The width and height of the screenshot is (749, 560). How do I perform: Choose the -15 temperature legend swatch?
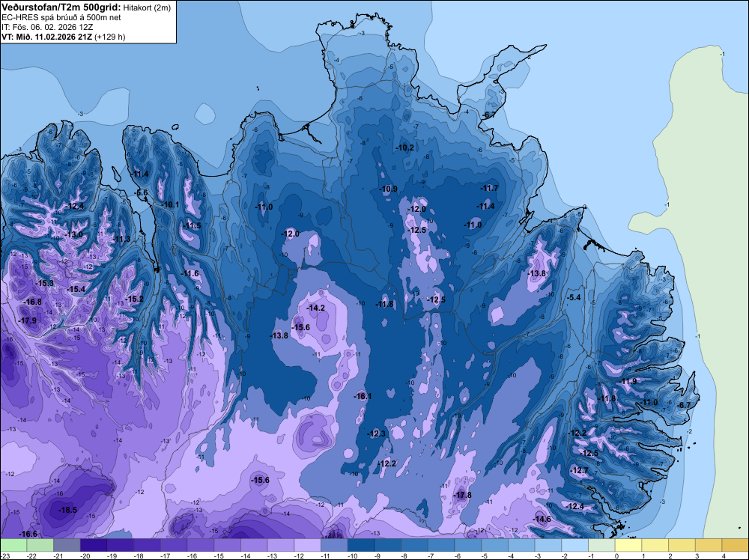point(228,545)
